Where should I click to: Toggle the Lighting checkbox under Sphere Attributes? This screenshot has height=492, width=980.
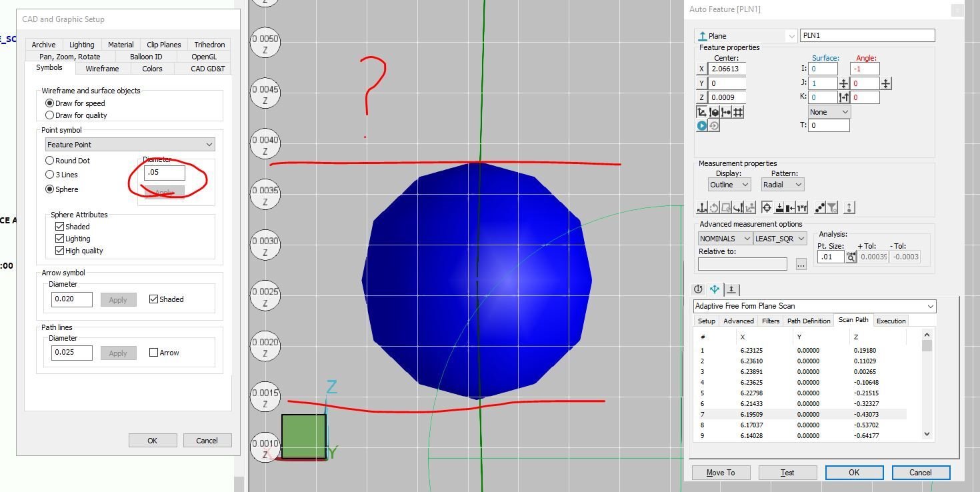click(x=59, y=239)
